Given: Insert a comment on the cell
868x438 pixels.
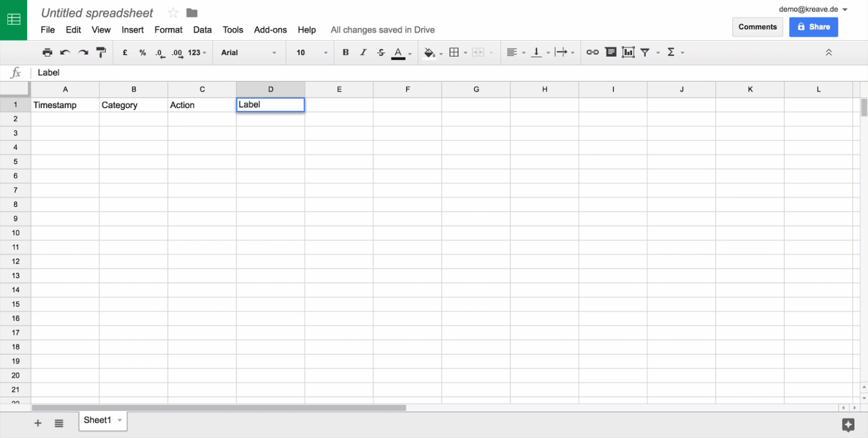Looking at the screenshot, I should [x=611, y=52].
